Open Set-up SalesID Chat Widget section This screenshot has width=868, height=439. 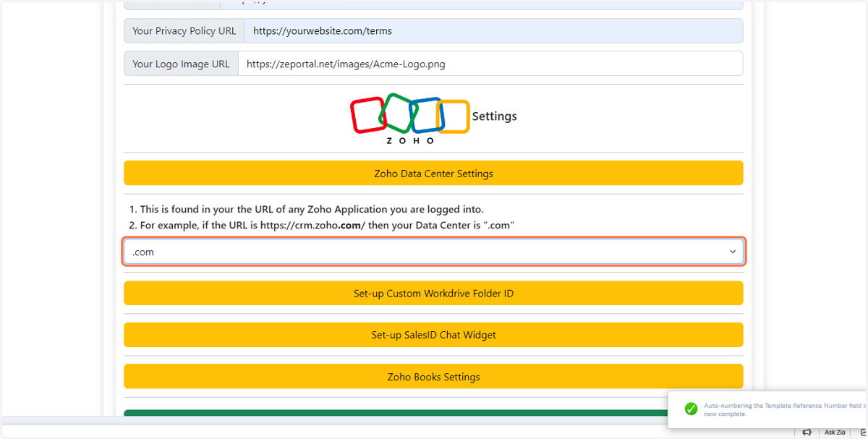point(433,335)
